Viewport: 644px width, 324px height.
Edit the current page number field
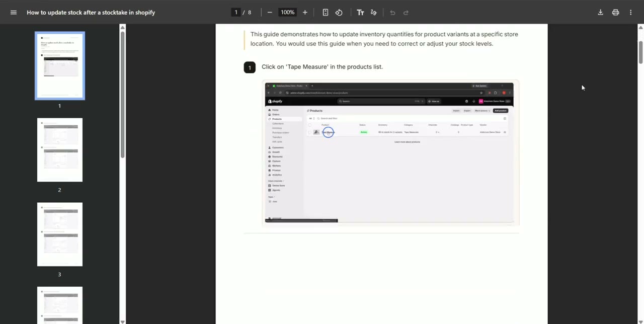[235, 12]
